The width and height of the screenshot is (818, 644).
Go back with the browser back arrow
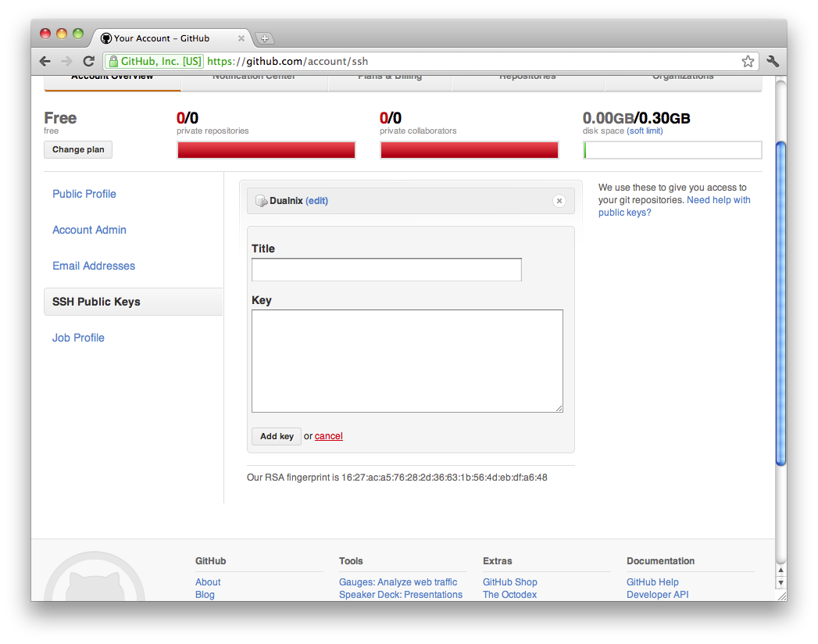click(x=45, y=61)
